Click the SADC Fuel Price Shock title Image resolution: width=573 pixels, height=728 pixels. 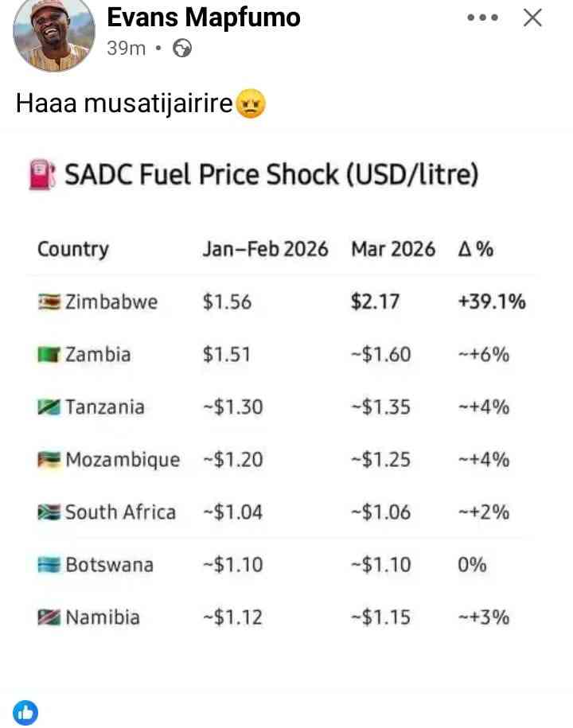[271, 174]
